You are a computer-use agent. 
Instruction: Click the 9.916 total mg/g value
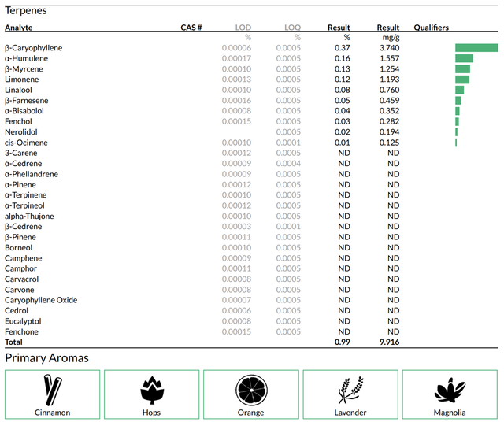(389, 342)
